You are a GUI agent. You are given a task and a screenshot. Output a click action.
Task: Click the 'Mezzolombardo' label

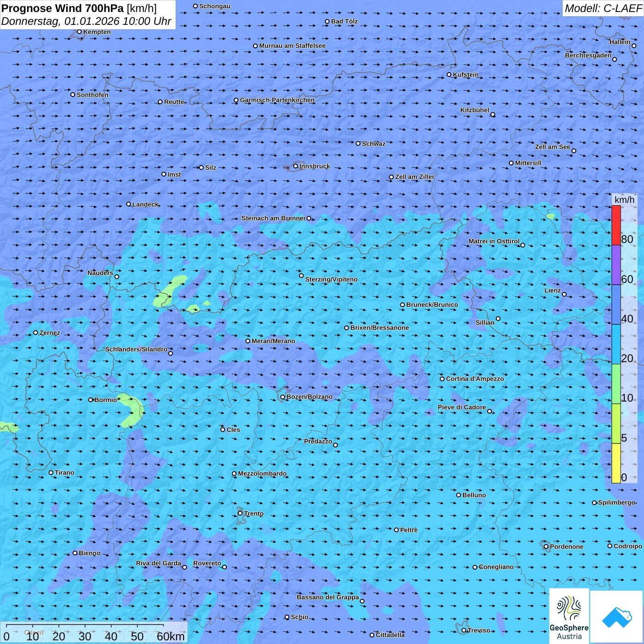pos(262,473)
